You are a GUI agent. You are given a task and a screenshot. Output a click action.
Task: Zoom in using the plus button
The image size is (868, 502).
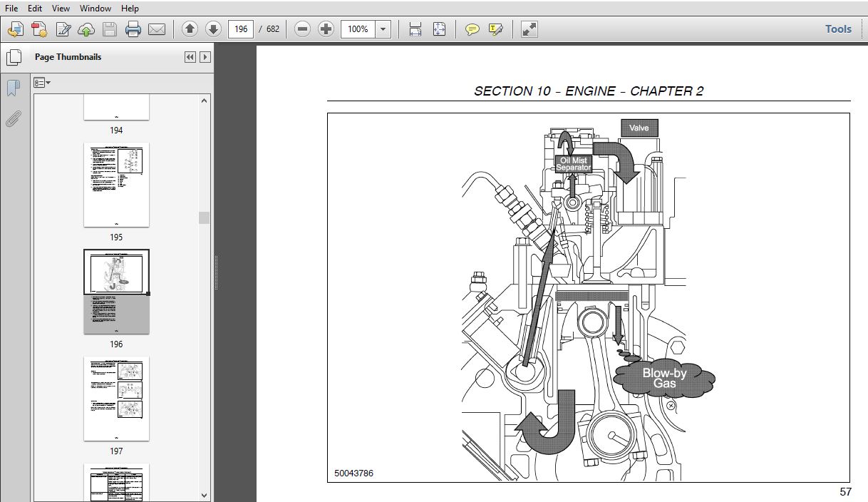pos(326,29)
